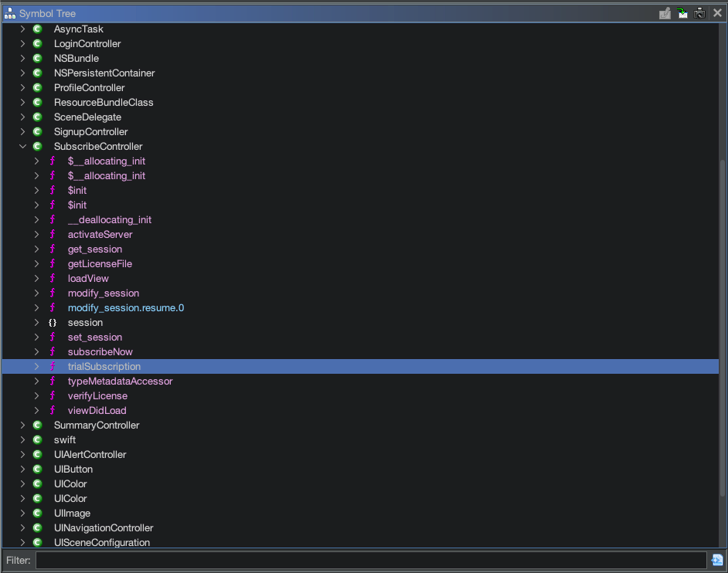The width and height of the screenshot is (728, 573).
Task: Select the modify_session.resume.0 entry
Action: point(125,308)
